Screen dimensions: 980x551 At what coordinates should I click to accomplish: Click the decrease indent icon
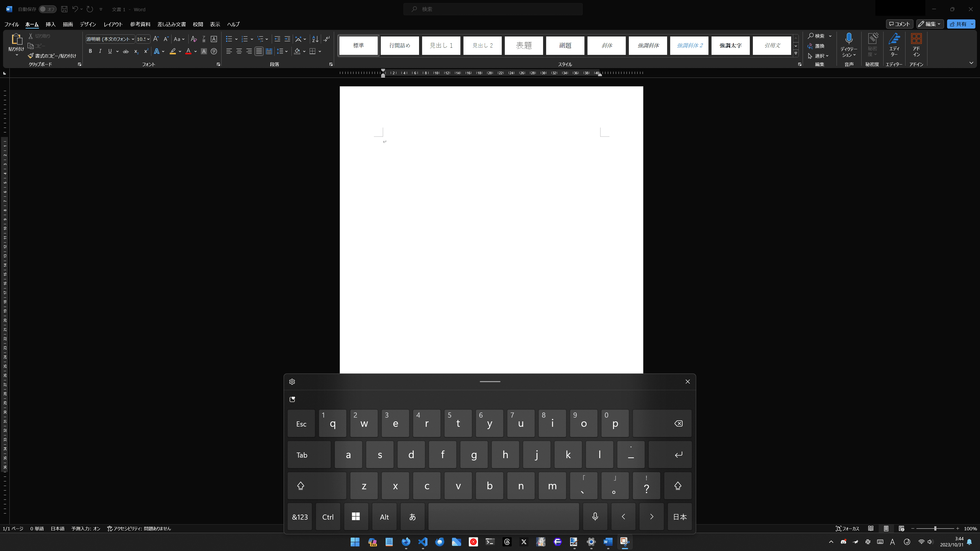(x=277, y=39)
